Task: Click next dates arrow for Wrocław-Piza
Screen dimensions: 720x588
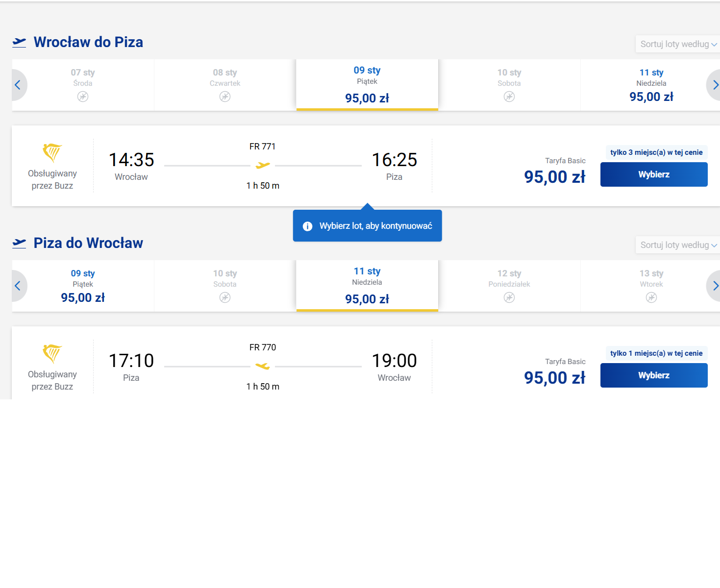Action: click(x=714, y=85)
